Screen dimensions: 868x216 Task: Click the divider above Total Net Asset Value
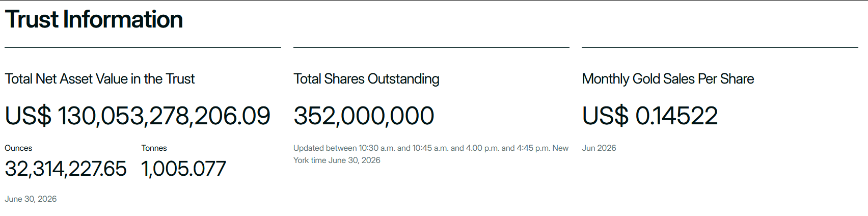(143, 47)
